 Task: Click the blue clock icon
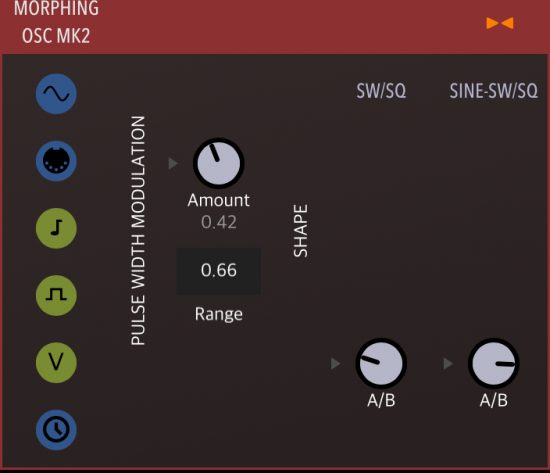pyautogui.click(x=56, y=430)
